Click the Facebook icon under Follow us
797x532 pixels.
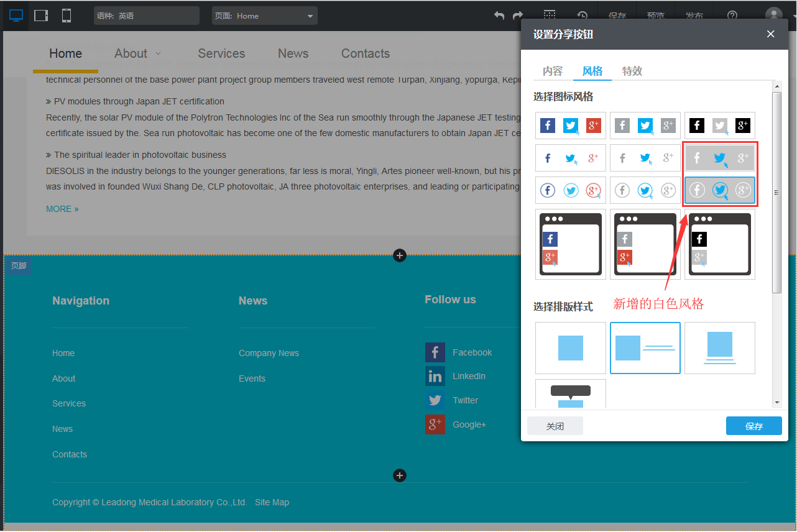pyautogui.click(x=435, y=352)
